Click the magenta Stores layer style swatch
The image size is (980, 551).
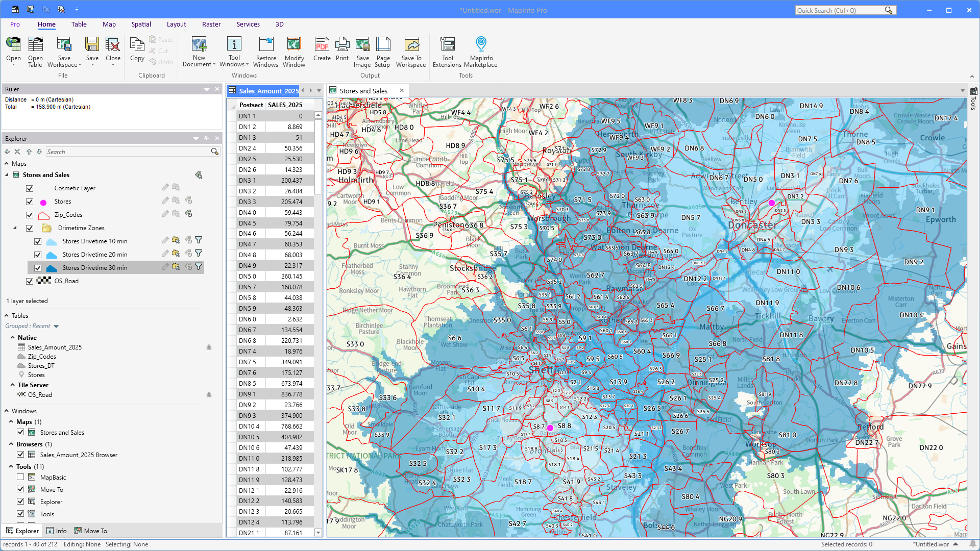point(43,202)
